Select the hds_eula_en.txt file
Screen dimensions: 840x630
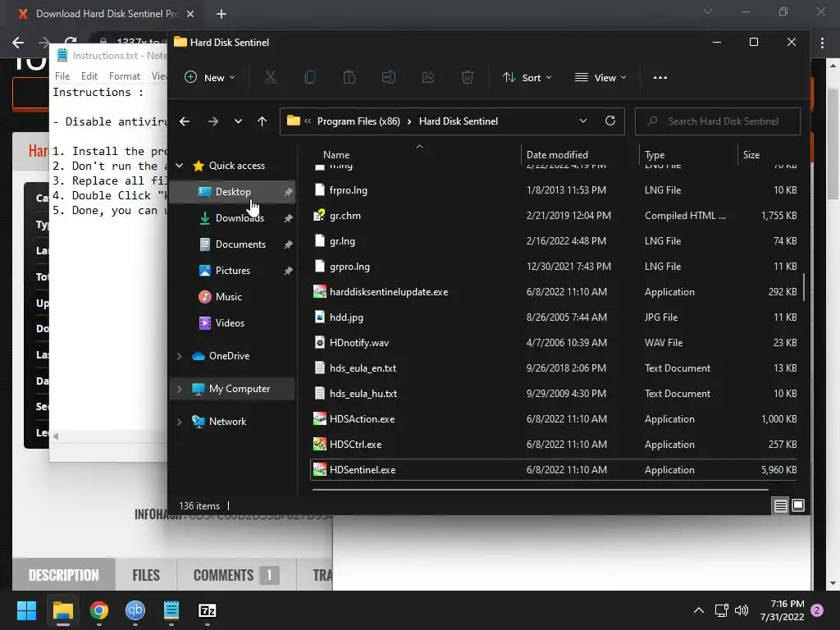[x=554, y=368]
